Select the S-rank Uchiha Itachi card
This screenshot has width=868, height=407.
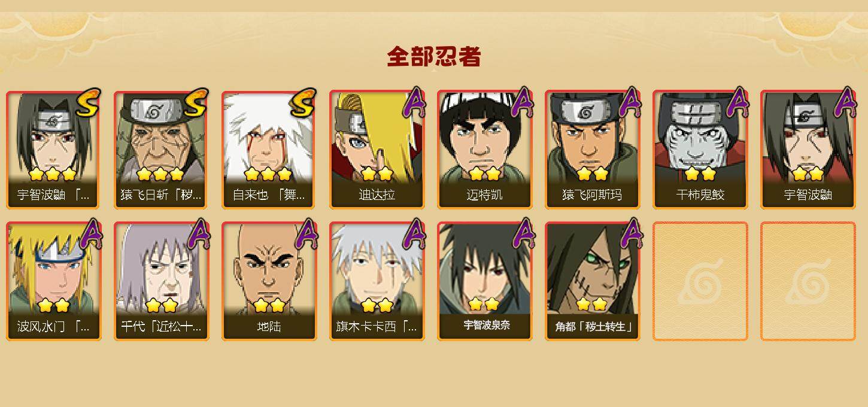tap(54, 150)
